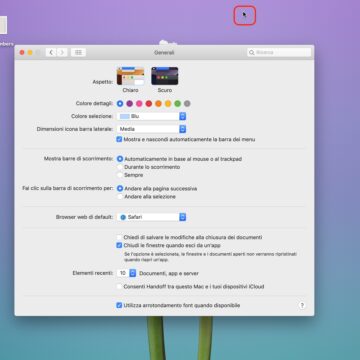
Task: Go back with the left chevron button
Action: coord(51,52)
